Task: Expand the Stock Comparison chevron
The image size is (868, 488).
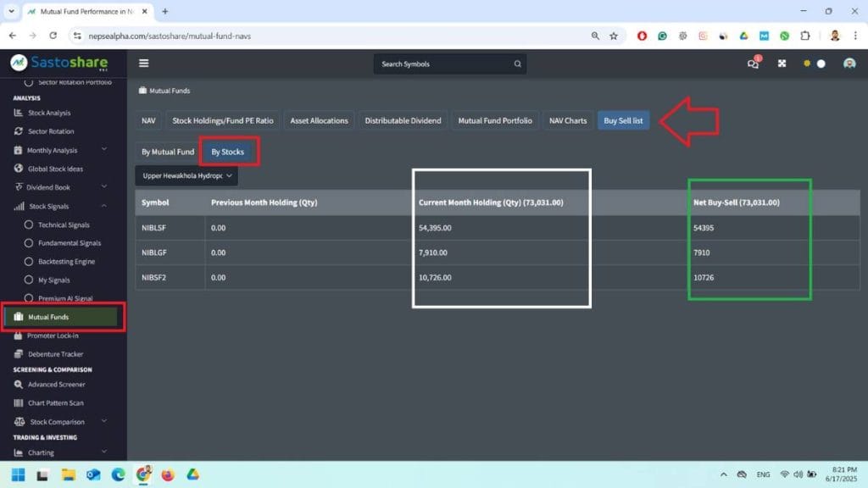Action: click(x=104, y=421)
